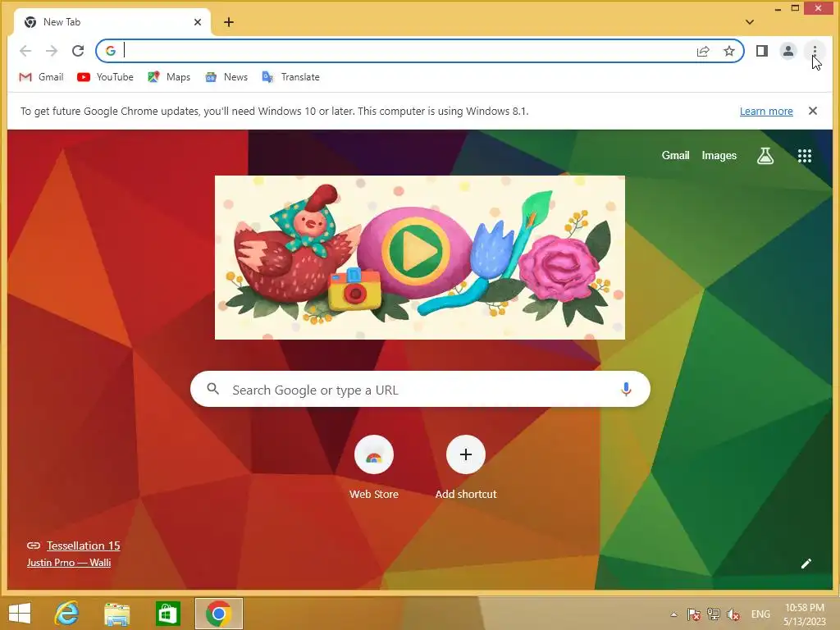
Task: Reload the page
Action: [78, 51]
